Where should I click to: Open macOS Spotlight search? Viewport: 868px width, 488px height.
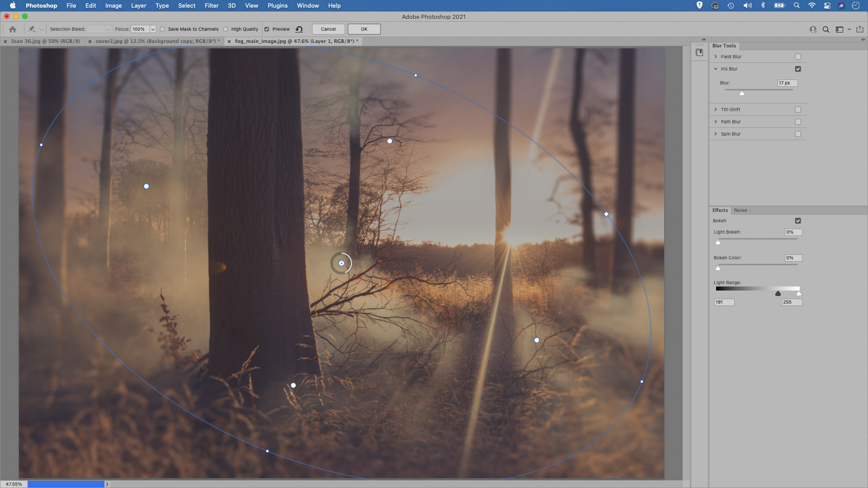pyautogui.click(x=797, y=5)
